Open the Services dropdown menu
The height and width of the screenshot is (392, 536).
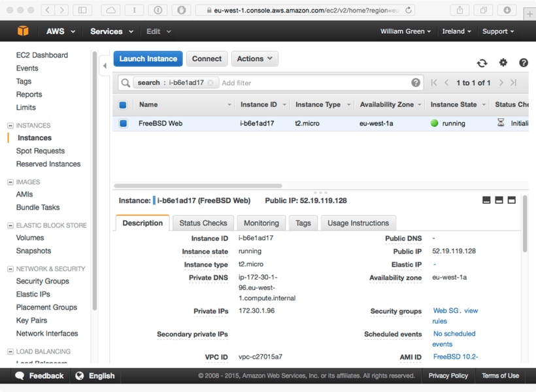click(x=111, y=31)
